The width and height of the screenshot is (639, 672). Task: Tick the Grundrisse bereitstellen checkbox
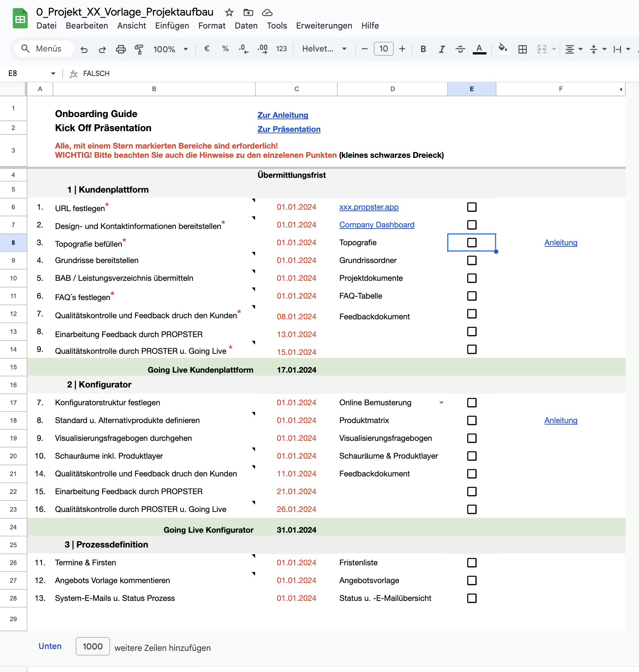coord(472,260)
